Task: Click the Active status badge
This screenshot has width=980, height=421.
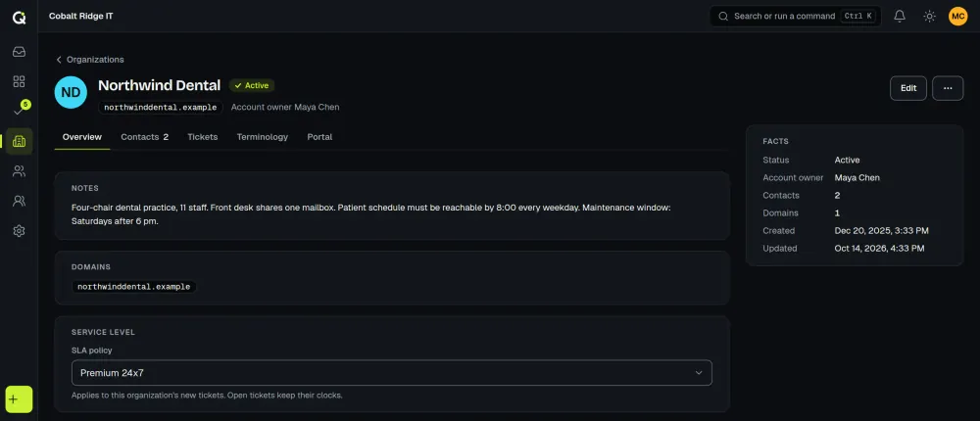Action: (251, 85)
